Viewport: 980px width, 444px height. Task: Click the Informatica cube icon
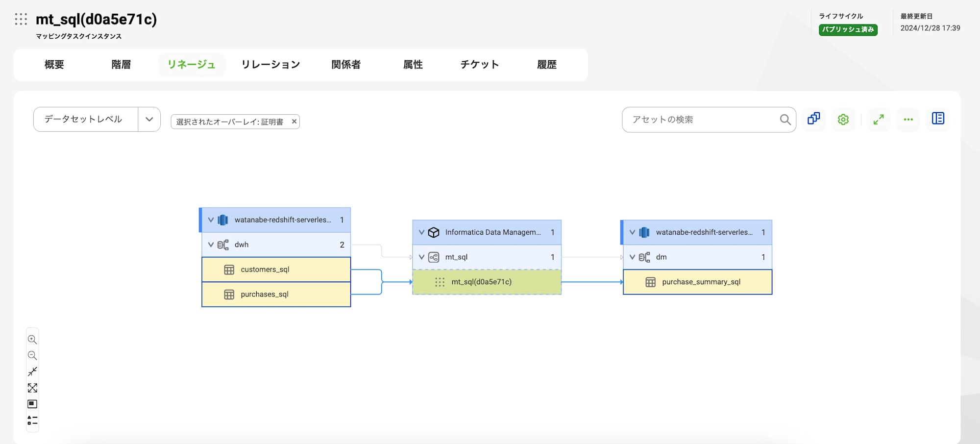coord(434,232)
